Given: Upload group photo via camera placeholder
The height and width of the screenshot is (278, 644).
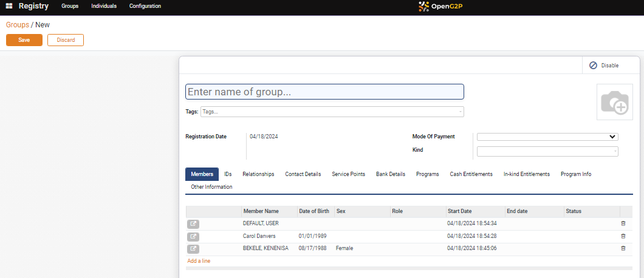Looking at the screenshot, I should click(614, 102).
